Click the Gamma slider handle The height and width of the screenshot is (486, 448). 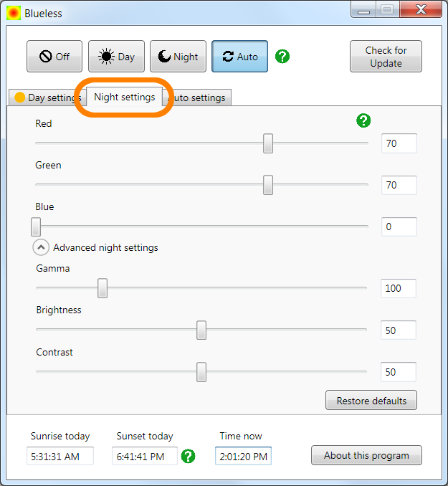click(x=103, y=288)
